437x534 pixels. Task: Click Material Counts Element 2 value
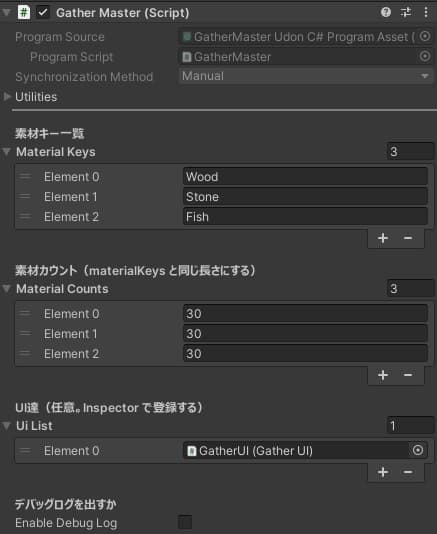305,354
